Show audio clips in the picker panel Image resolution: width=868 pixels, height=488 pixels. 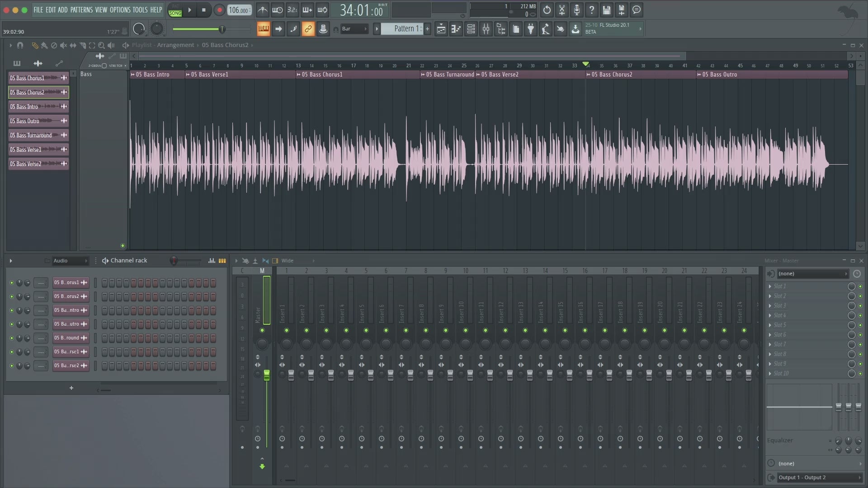[x=38, y=63]
